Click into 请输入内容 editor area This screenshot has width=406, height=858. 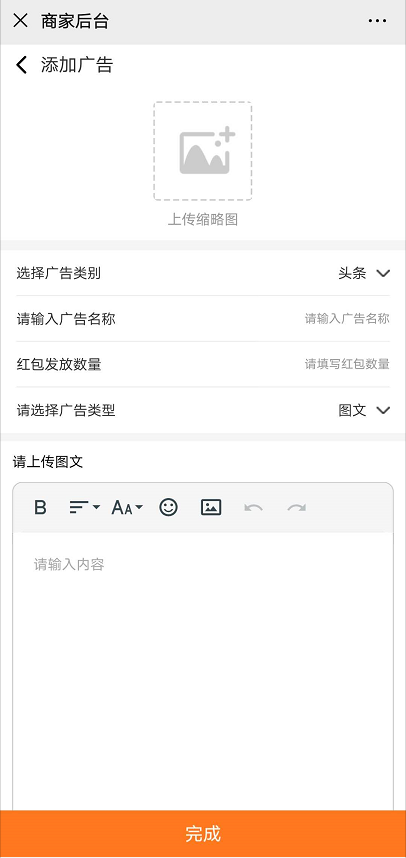pyautogui.click(x=202, y=670)
